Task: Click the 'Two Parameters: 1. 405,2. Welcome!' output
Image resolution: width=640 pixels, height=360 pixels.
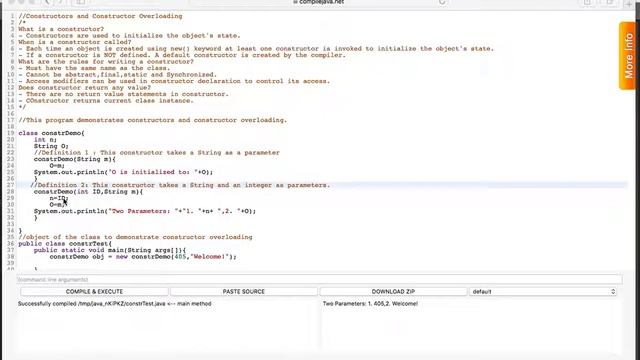Action: [x=370, y=304]
